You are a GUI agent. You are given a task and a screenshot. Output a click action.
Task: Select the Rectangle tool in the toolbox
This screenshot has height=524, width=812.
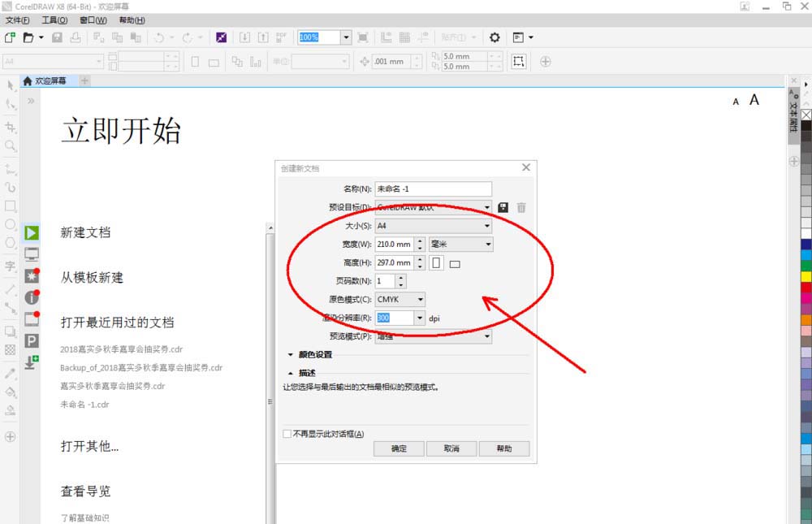coord(11,206)
